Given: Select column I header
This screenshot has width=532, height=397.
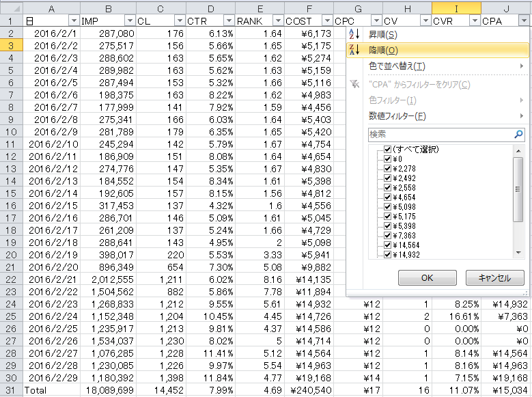Looking at the screenshot, I should (456, 8).
